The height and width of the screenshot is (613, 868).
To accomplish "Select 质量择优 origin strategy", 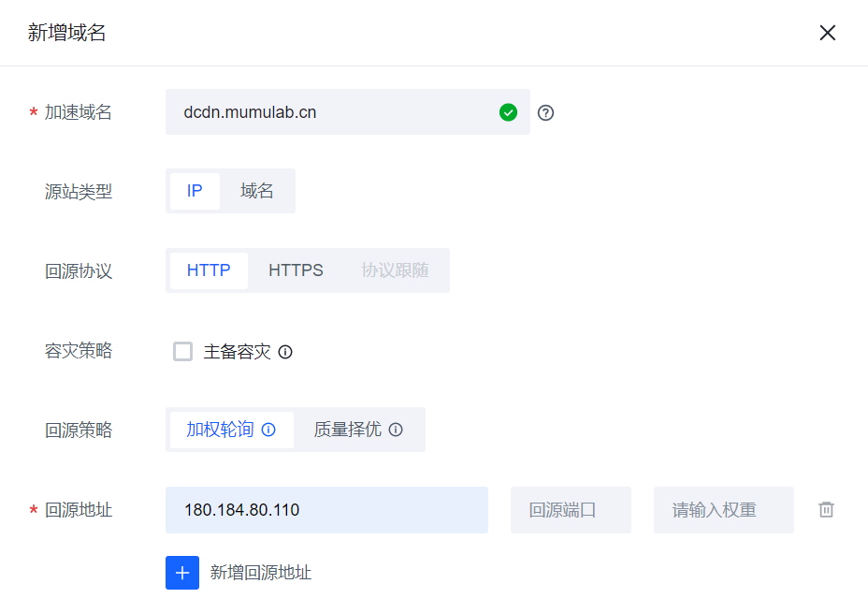I will [x=347, y=430].
